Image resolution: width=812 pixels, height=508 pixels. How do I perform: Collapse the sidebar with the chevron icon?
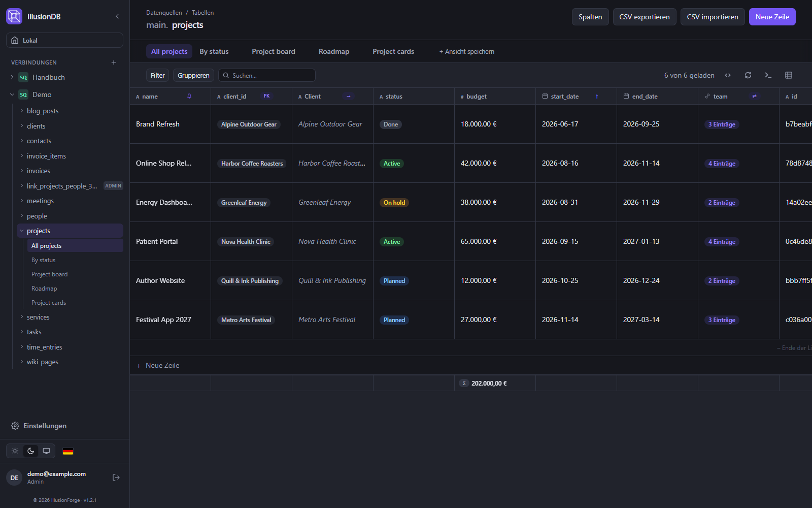pyautogui.click(x=117, y=16)
